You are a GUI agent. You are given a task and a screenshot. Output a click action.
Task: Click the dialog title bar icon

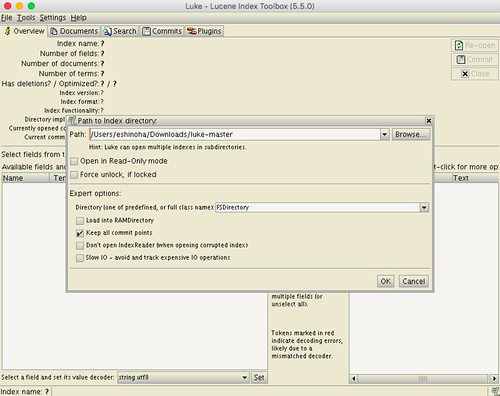(x=72, y=121)
